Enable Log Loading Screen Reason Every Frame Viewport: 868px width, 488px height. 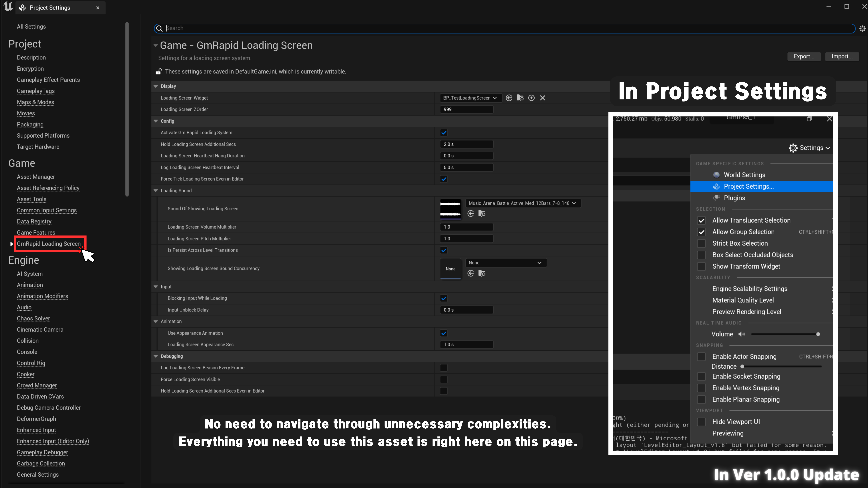click(444, 368)
